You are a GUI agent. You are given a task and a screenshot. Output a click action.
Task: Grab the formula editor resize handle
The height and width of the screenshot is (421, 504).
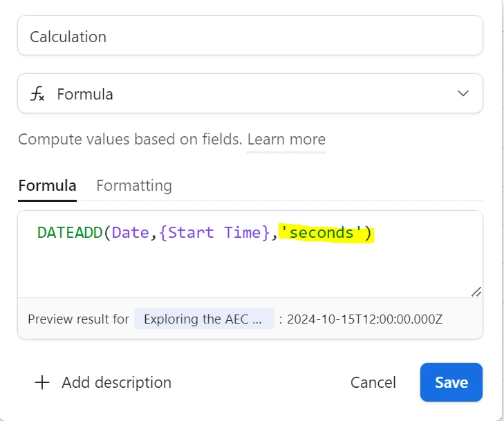point(476,292)
